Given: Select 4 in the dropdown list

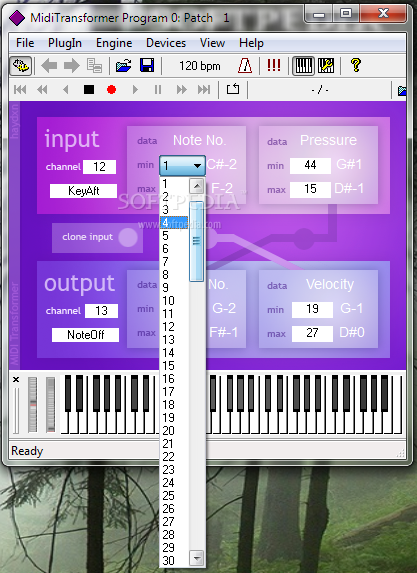Looking at the screenshot, I should (174, 223).
